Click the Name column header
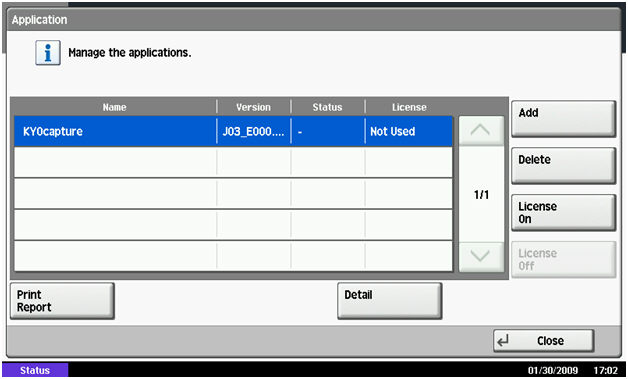This screenshot has height=379, width=628. [115, 107]
